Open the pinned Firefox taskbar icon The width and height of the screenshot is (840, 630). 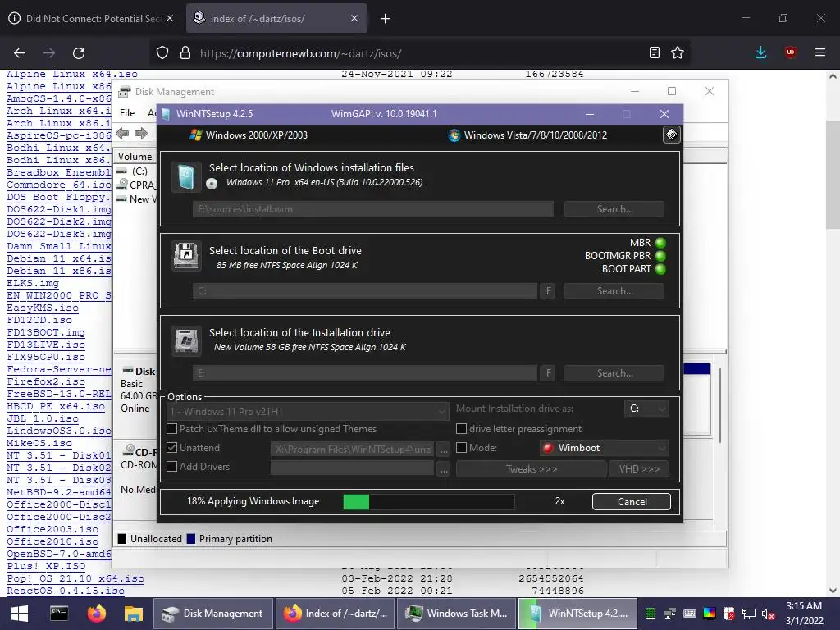(97, 614)
